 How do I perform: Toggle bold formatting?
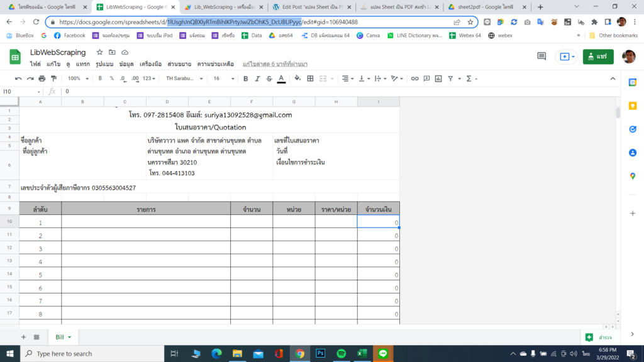[245, 79]
